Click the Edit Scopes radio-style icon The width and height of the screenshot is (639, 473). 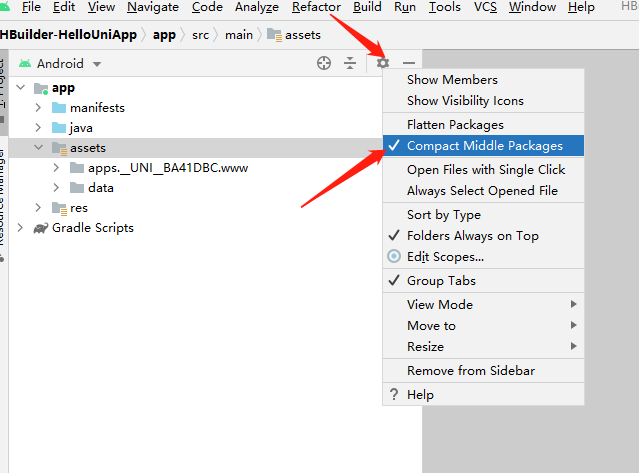[x=394, y=256]
